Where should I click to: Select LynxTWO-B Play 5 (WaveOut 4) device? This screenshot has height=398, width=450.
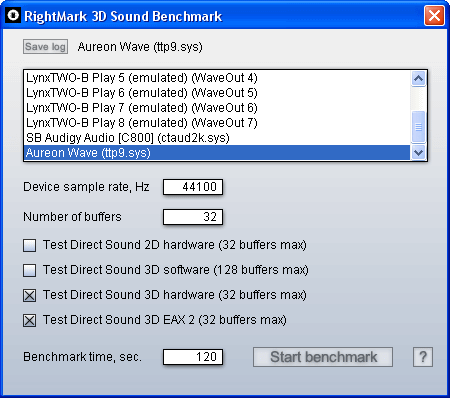coord(217,78)
